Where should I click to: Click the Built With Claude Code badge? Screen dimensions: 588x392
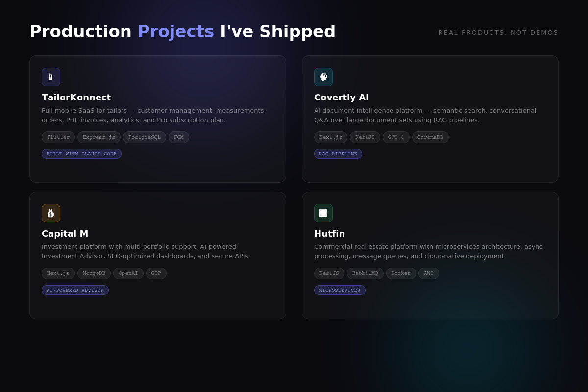pos(81,154)
